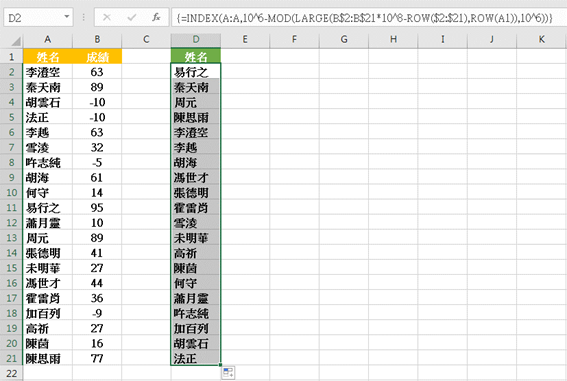
Task: Select column C header
Action: 146,40
